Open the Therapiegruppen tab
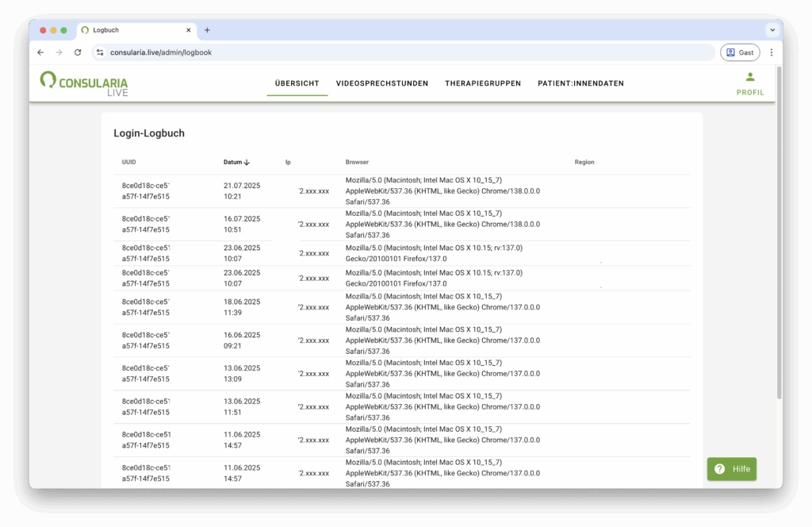Screen dimensions: 812x527 483,83
